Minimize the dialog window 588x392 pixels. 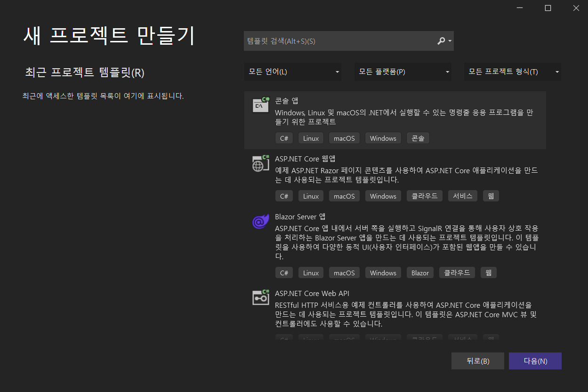(520, 8)
